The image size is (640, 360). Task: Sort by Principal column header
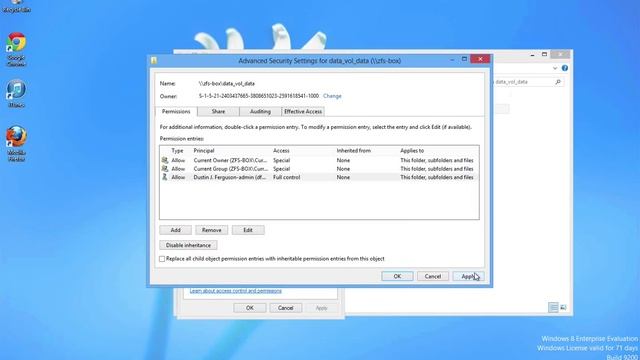204,151
